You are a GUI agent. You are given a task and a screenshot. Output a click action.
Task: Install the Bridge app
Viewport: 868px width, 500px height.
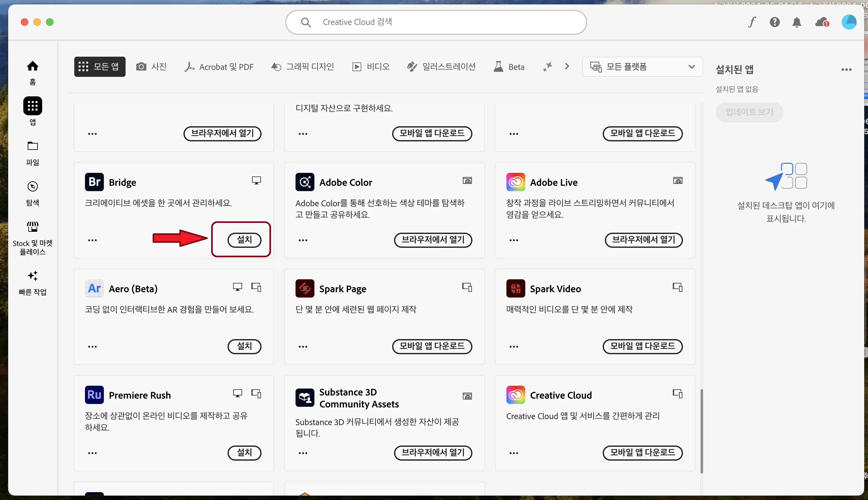[244, 240]
